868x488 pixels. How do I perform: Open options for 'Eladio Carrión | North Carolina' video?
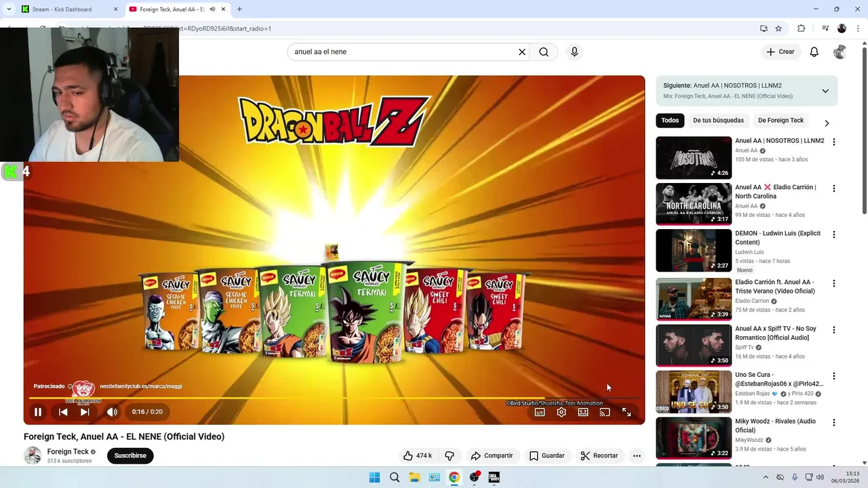pos(834,188)
